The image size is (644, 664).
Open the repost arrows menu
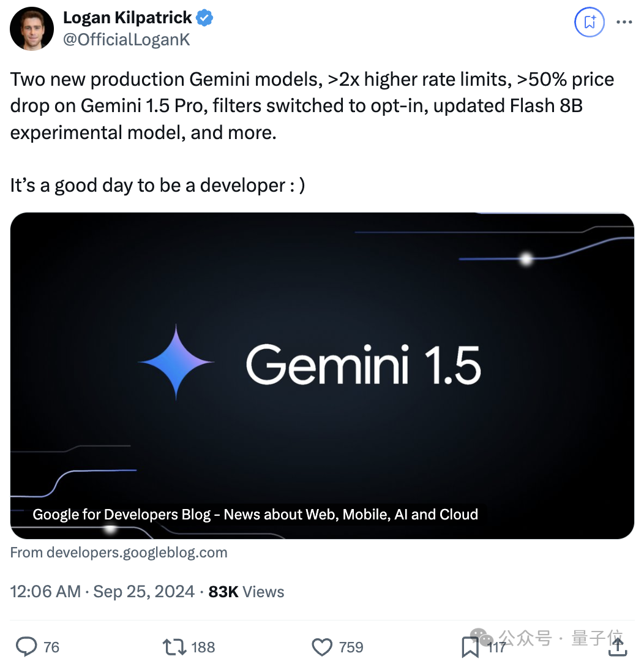click(174, 647)
